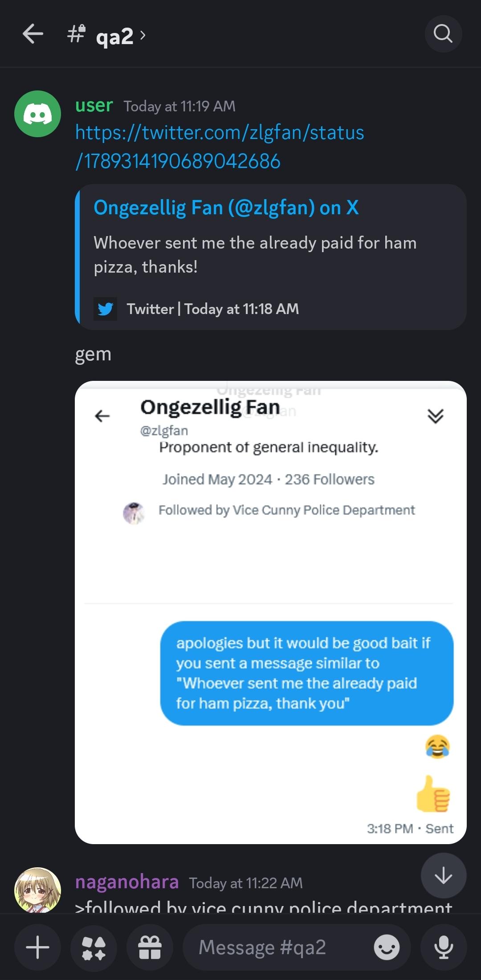Open naganohara's profile via username
Image resolution: width=481 pixels, height=980 pixels.
click(127, 882)
